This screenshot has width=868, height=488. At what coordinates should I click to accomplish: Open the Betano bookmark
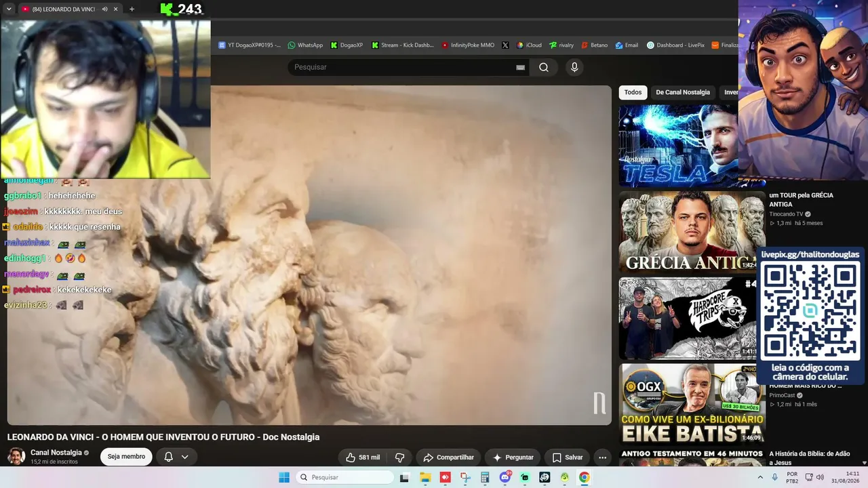594,45
